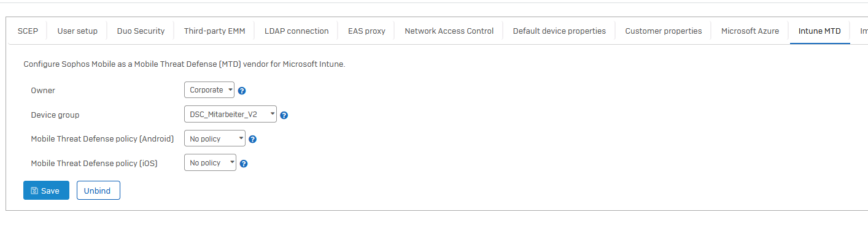Expand the Owner dropdown

[209, 90]
